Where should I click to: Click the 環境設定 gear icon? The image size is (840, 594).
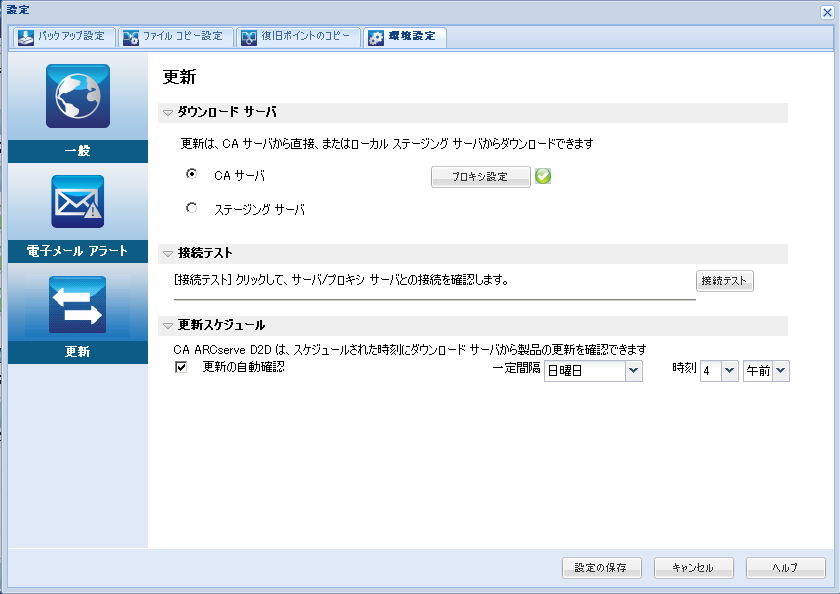(376, 37)
